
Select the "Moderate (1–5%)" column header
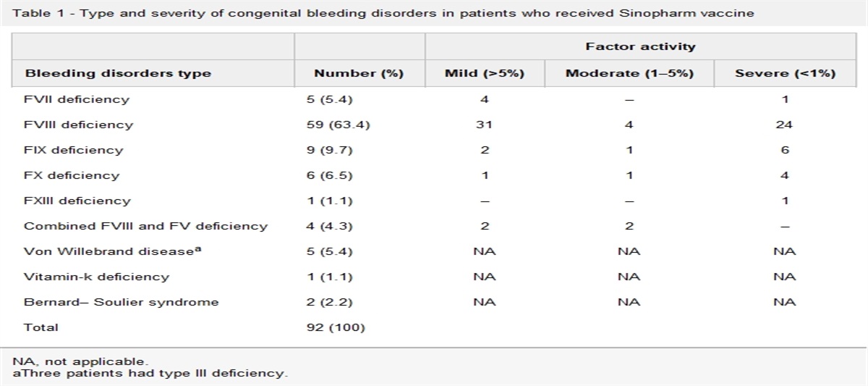(629, 73)
